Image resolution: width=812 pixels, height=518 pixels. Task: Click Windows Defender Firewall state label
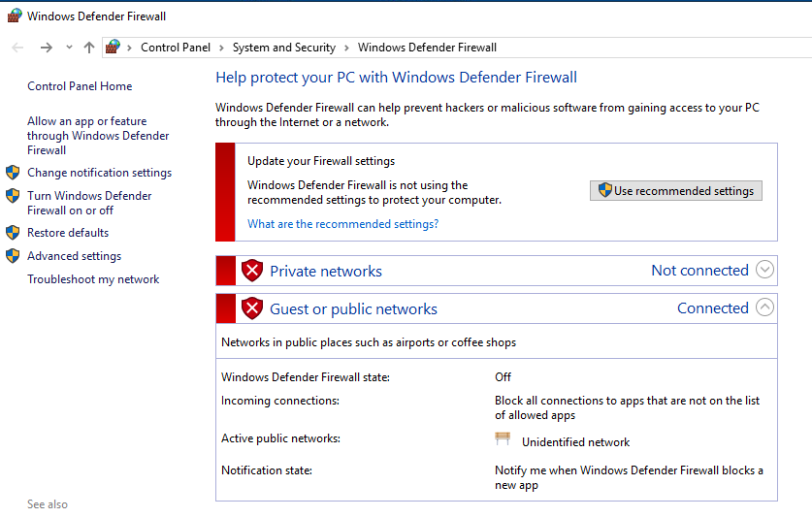pyautogui.click(x=306, y=377)
